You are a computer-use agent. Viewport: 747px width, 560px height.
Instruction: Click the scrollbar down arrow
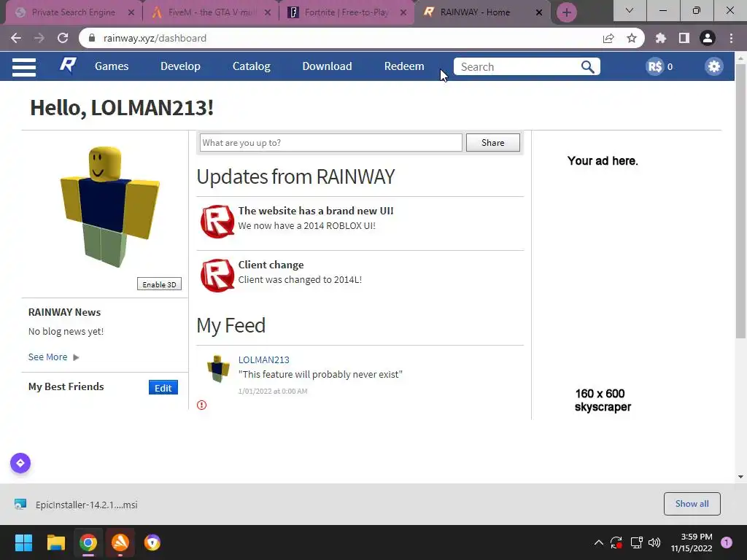click(740, 477)
